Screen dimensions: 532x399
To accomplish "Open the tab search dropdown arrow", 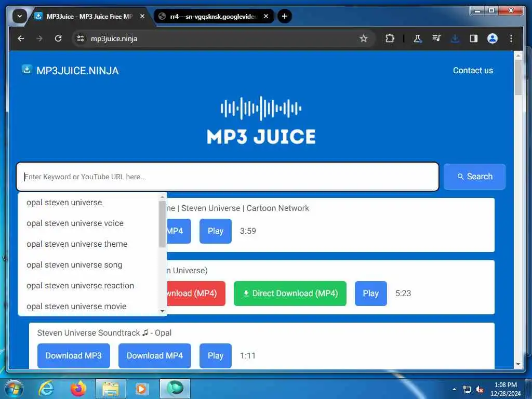I will (20, 16).
